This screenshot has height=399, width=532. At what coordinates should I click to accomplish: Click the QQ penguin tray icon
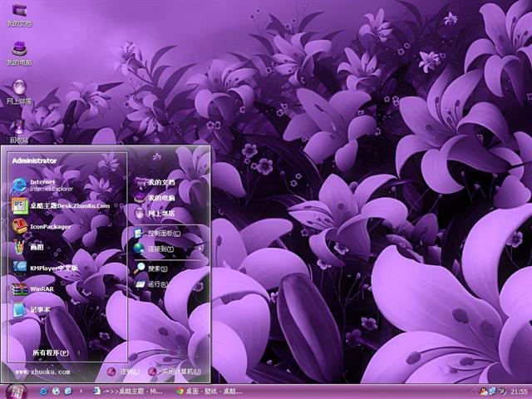click(x=484, y=392)
